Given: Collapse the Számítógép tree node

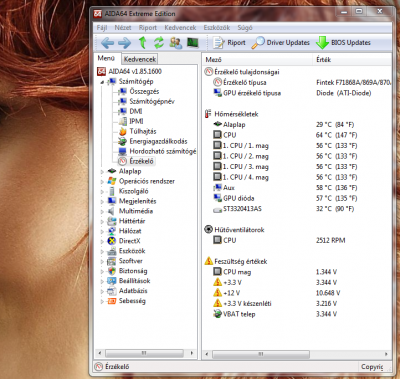Looking at the screenshot, I should point(102,82).
